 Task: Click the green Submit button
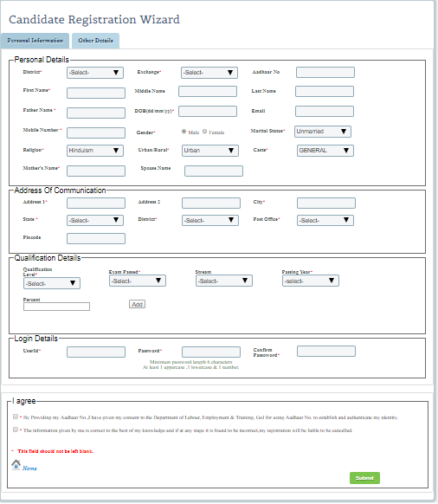pyautogui.click(x=364, y=478)
